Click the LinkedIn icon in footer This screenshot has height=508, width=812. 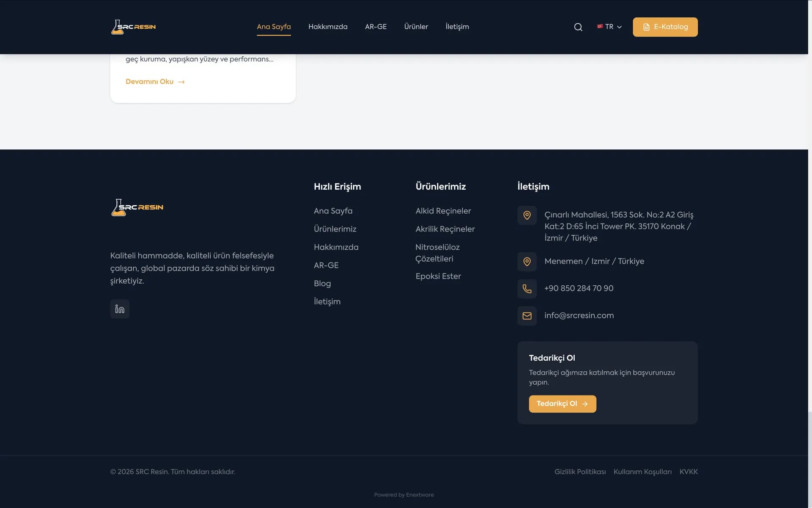click(120, 309)
